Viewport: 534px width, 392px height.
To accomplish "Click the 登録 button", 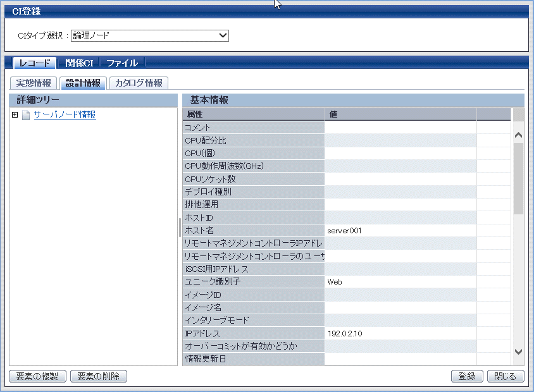I will 467,376.
